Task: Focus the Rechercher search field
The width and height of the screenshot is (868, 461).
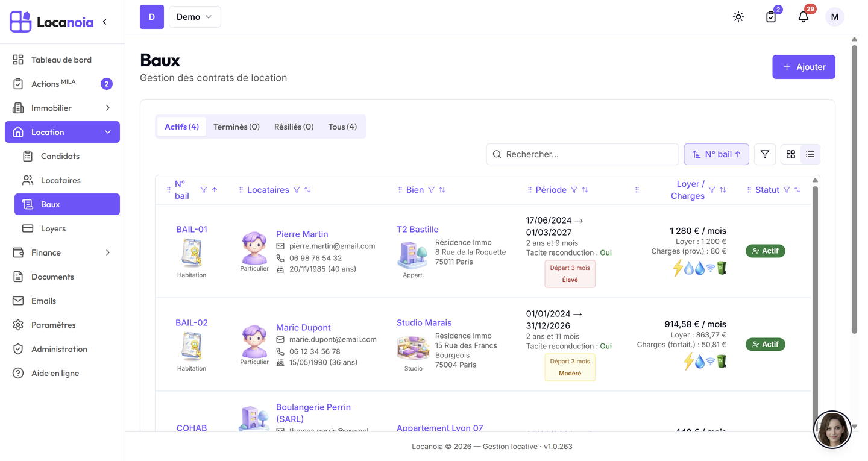Action: click(x=582, y=154)
